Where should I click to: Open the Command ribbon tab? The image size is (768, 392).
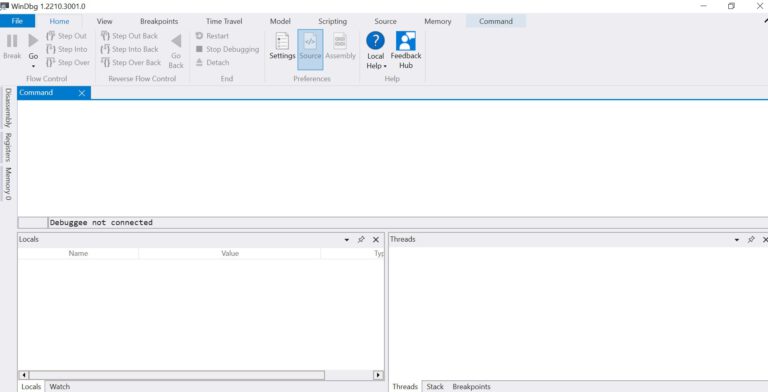point(496,21)
